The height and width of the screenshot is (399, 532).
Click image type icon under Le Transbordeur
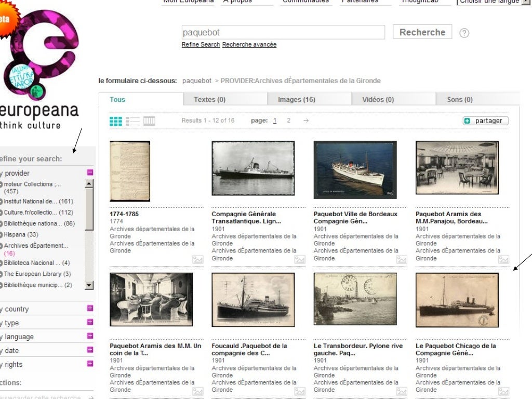click(x=402, y=392)
